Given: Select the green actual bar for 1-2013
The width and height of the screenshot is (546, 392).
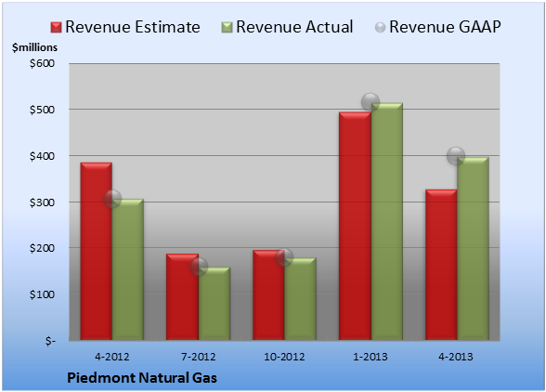Looking at the screenshot, I should (387, 221).
